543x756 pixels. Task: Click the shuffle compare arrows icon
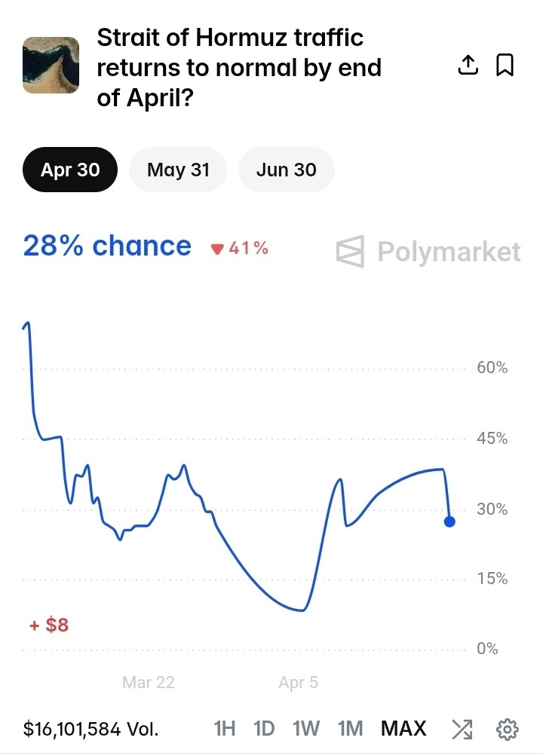pos(462,729)
